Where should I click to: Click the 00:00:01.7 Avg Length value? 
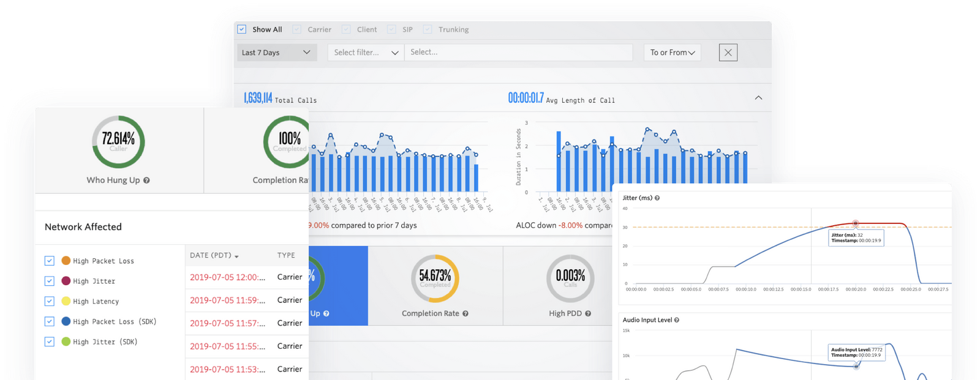click(526, 98)
